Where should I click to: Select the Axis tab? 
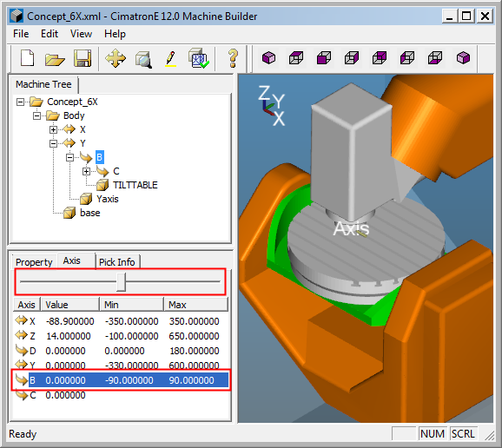point(72,260)
